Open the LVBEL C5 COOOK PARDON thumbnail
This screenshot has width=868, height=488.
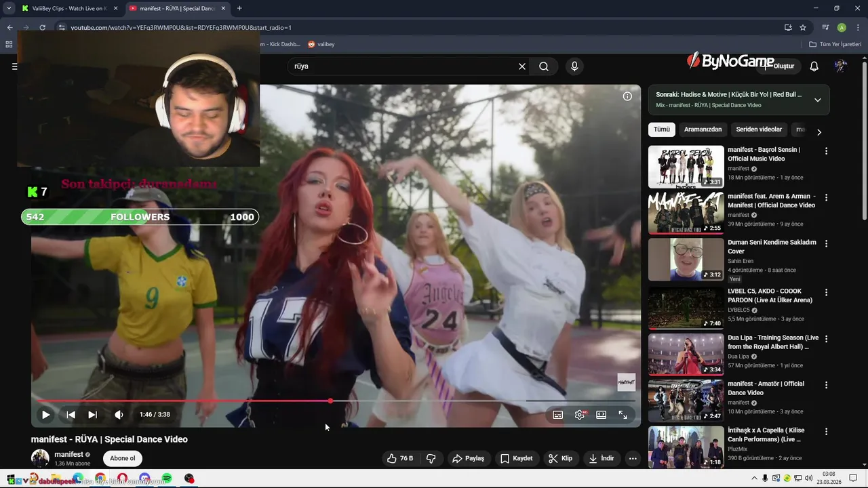click(686, 308)
